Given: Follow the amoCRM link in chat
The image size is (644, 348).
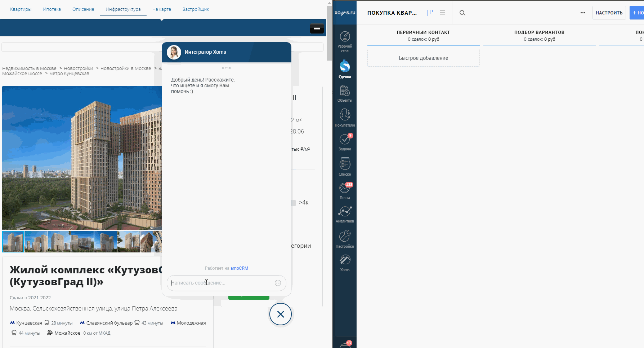Looking at the screenshot, I should (239, 268).
